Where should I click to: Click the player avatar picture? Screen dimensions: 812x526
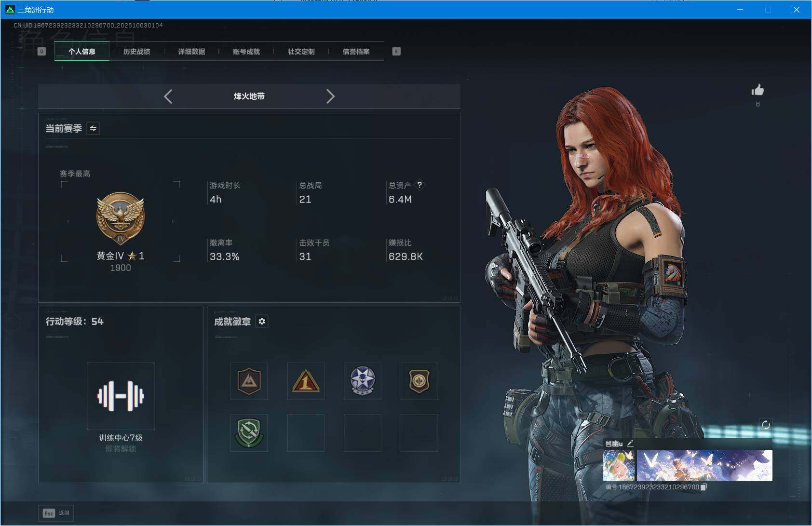(x=619, y=465)
